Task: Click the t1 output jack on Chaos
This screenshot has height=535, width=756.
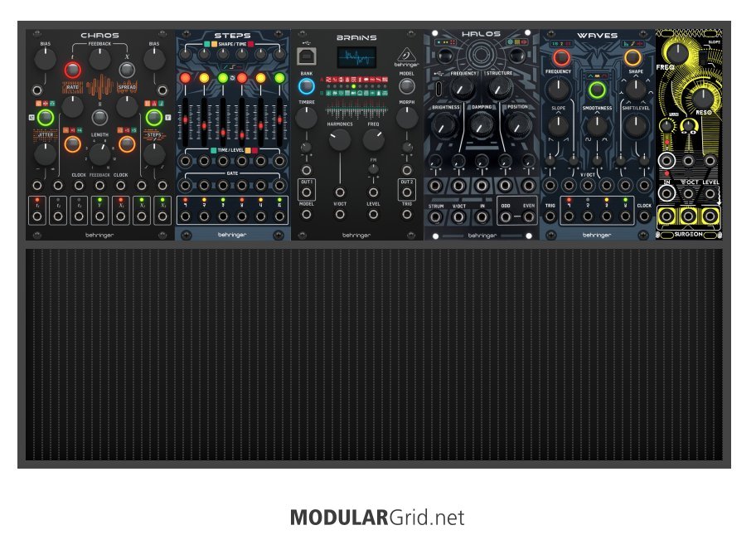Action: pos(37,216)
